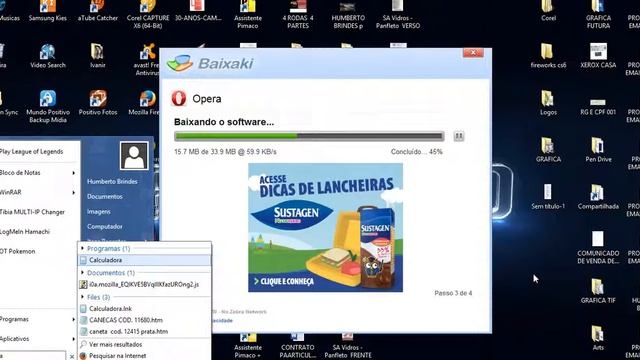Image resolution: width=640 pixels, height=360 pixels.
Task: Click the Start menu search field
Action: tap(33, 356)
